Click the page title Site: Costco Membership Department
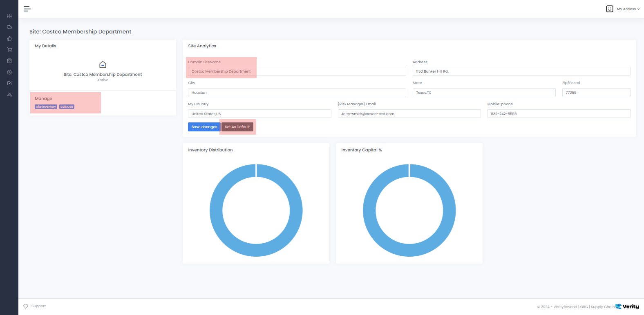This screenshot has width=644, height=315. tap(80, 31)
